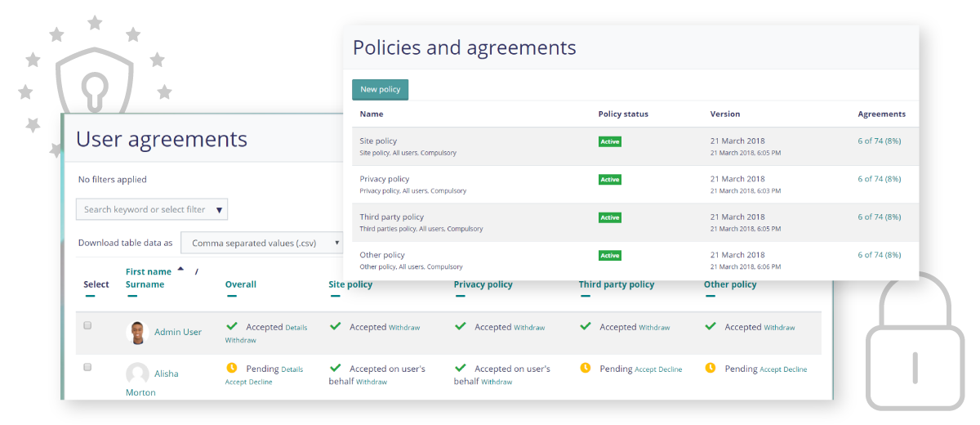980x425 pixels.
Task: Open Third party policy in the Policies list
Action: pos(392,217)
